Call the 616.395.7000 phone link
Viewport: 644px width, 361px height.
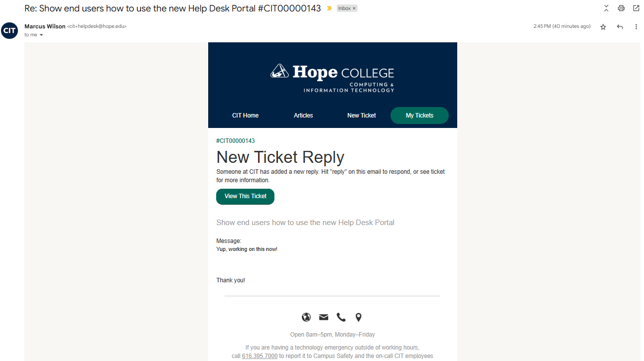(x=259, y=356)
